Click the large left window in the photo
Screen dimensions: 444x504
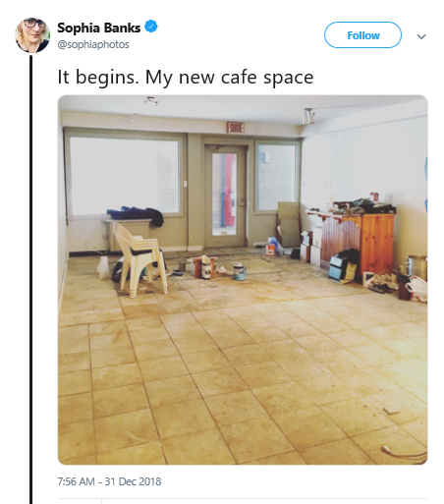coord(125,176)
